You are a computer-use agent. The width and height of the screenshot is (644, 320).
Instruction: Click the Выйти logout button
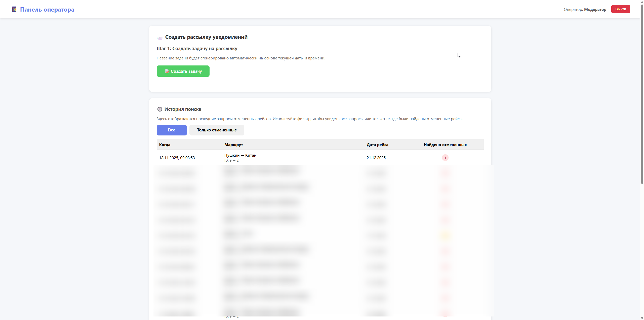[x=621, y=9]
